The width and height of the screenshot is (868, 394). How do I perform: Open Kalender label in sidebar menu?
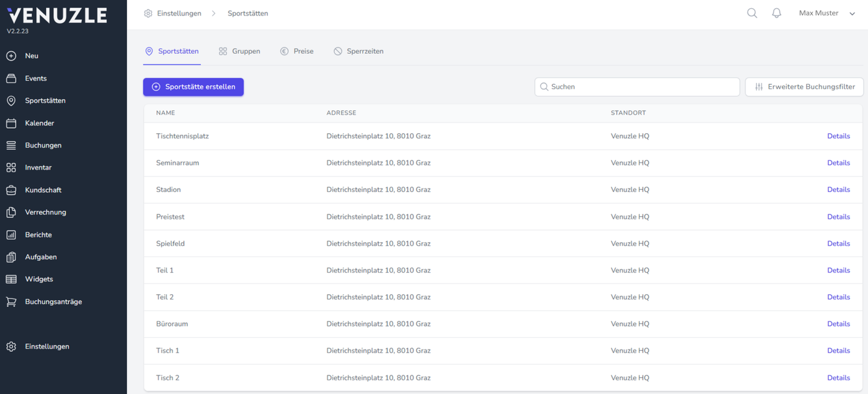pos(40,123)
